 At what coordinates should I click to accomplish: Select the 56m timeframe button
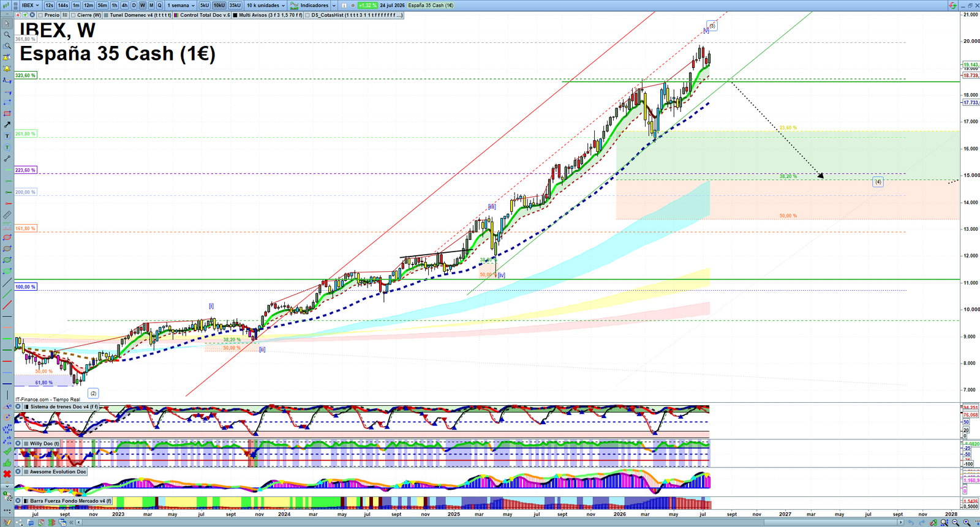click(102, 6)
